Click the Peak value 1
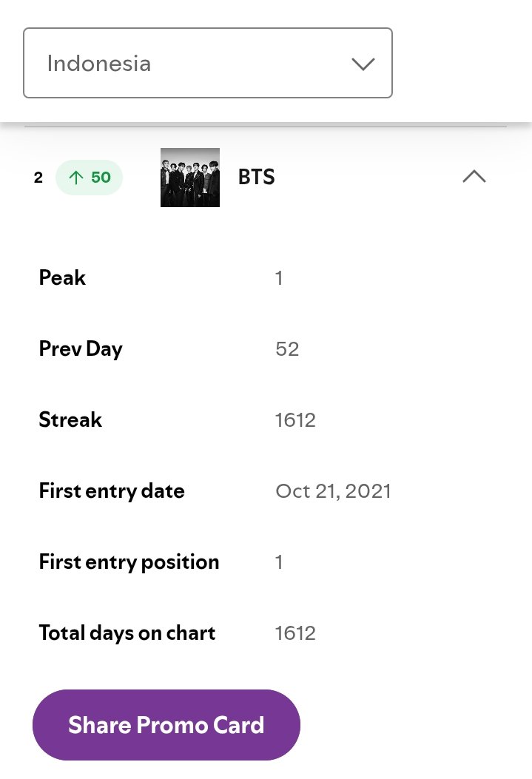The width and height of the screenshot is (532, 779). click(279, 278)
